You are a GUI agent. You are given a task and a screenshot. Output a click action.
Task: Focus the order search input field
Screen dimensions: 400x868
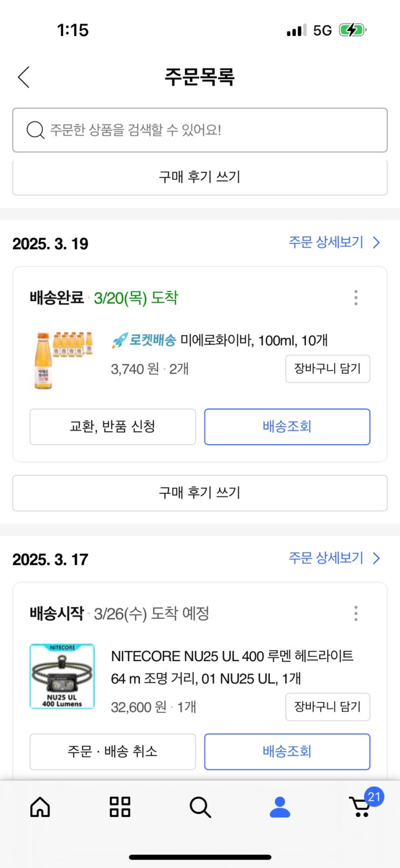coord(210,130)
